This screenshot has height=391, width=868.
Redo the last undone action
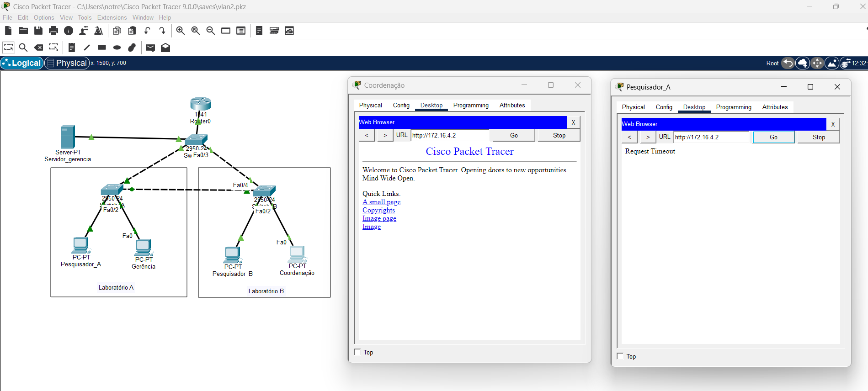(162, 31)
